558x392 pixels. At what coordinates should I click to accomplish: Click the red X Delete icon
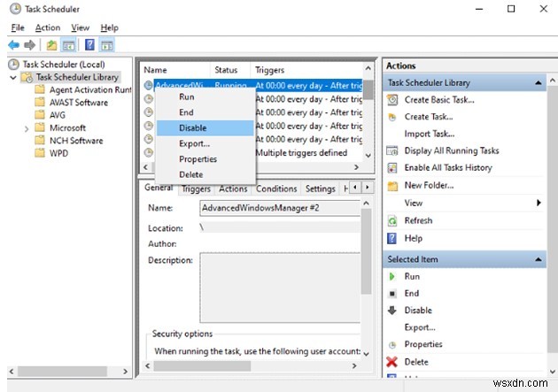391,362
